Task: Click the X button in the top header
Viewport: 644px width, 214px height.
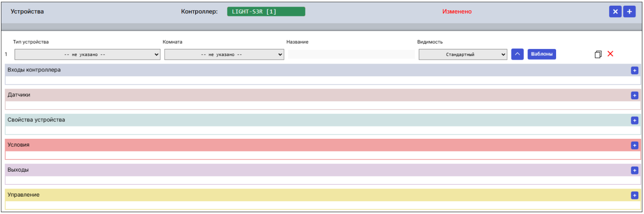Action: (615, 12)
